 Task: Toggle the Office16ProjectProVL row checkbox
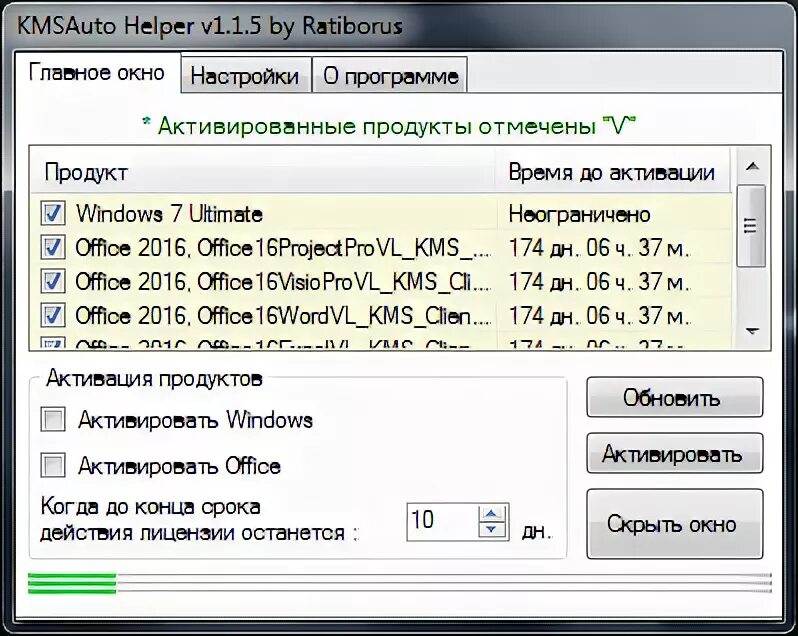click(x=53, y=248)
